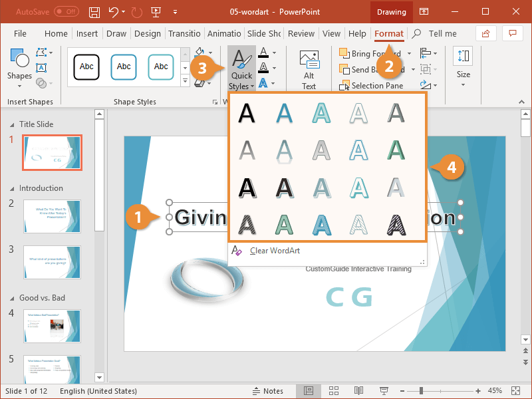Viewport: 532px width, 399px height.
Task: Select slide 2 thumbnail
Action: [x=51, y=216]
